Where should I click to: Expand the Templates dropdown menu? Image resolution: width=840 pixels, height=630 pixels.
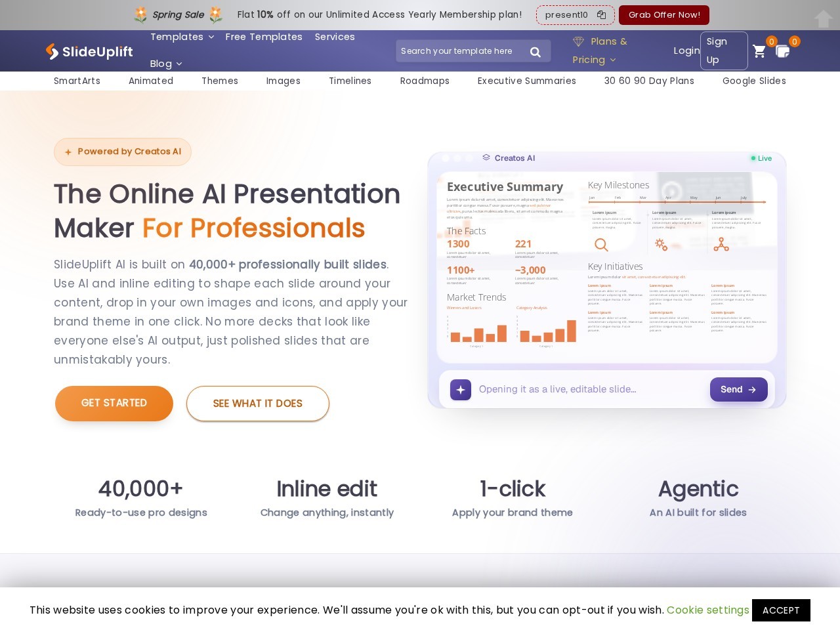(x=182, y=37)
